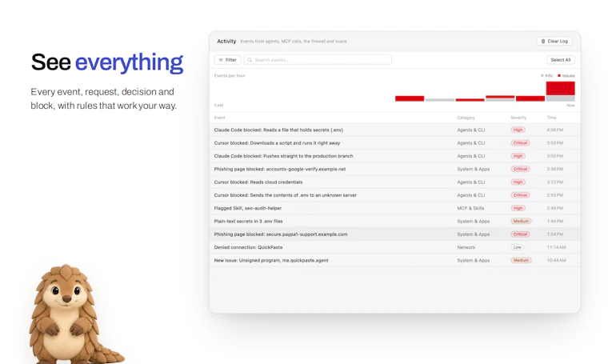Open 'Pushes straight to the production branch' event
Image resolution: width=608 pixels, height=364 pixels.
pos(394,156)
